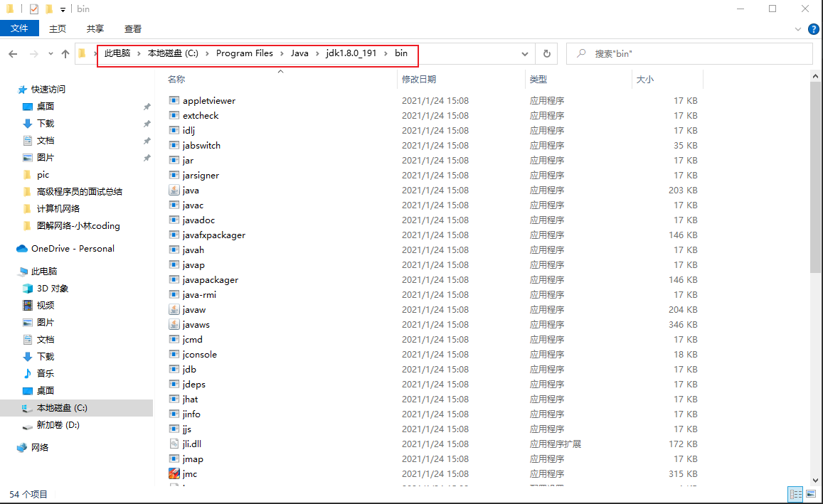
Task: Open the pic folder in sidebar
Action: point(43,175)
